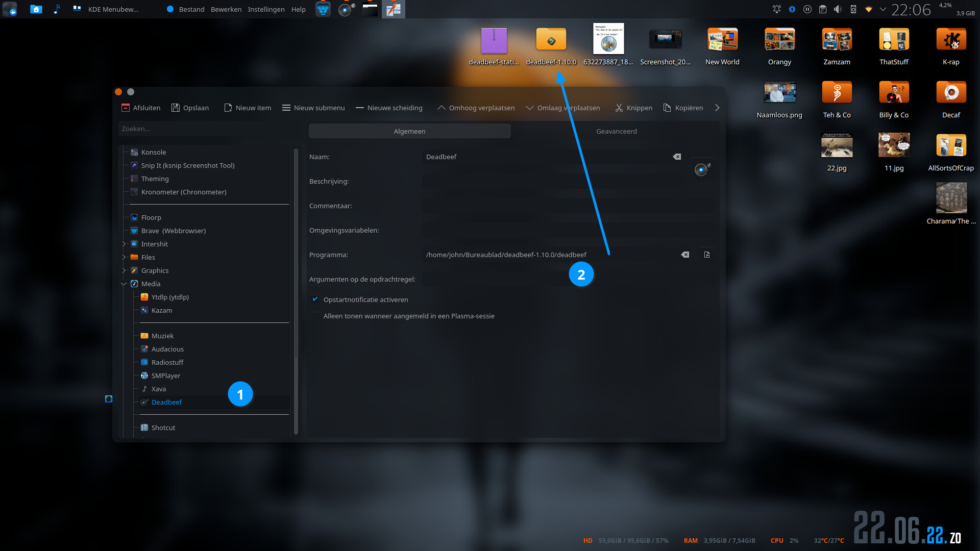Open file browser for Programma field
The height and width of the screenshot is (551, 980).
707,255
